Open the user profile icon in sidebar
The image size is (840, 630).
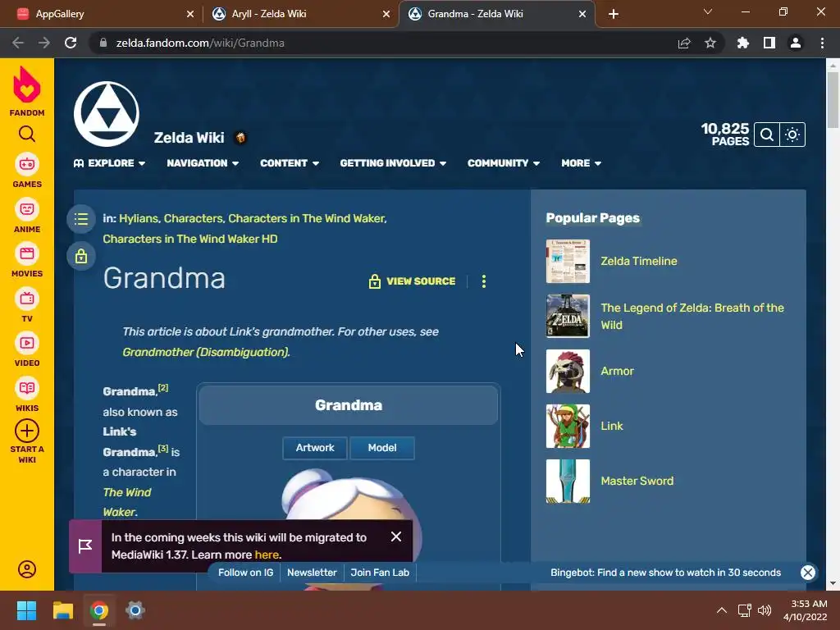coord(27,569)
